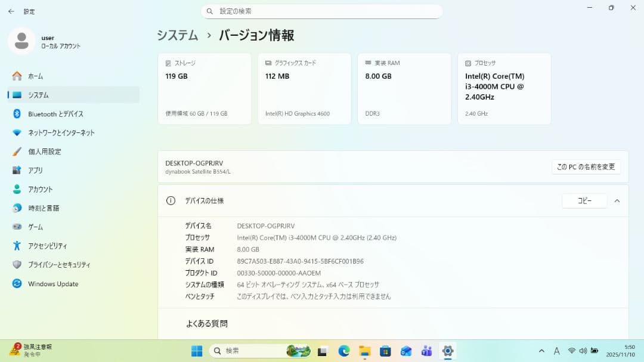The width and height of the screenshot is (644, 362).
Task: Select ネットワークとインターネット in sidebar
Action: 61,133
